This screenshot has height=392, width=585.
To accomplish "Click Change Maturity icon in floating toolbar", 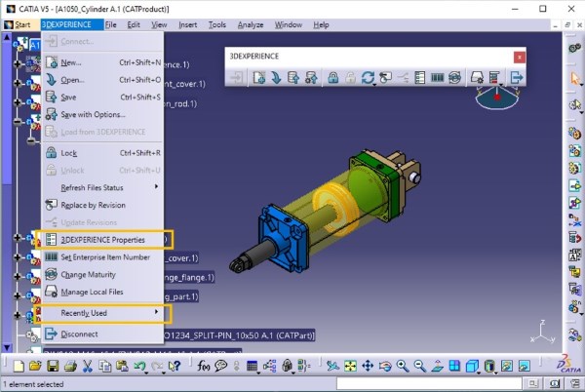I will point(454,78).
